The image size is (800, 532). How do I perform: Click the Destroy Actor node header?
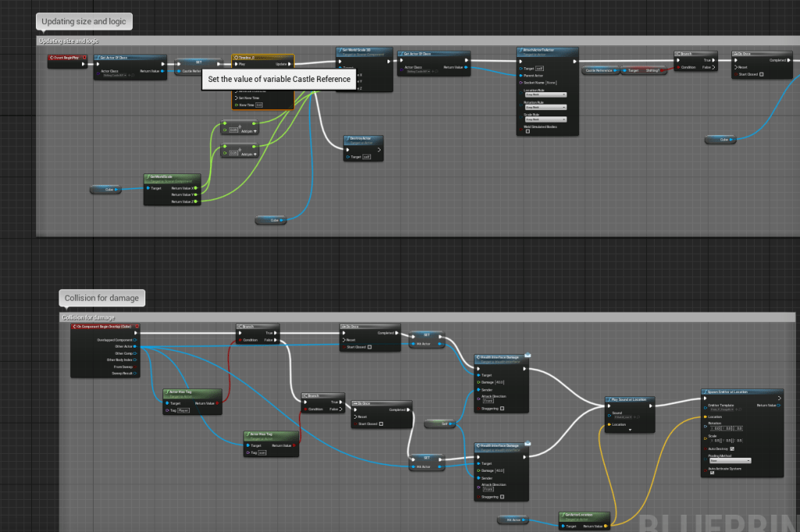[x=362, y=139]
